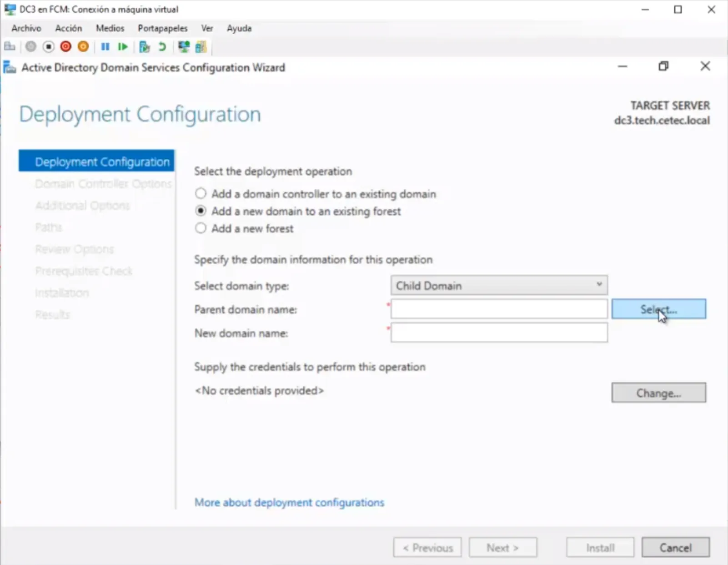Create a checkpoint with toolbar icon
Image resolution: width=728 pixels, height=565 pixels.
click(x=145, y=46)
